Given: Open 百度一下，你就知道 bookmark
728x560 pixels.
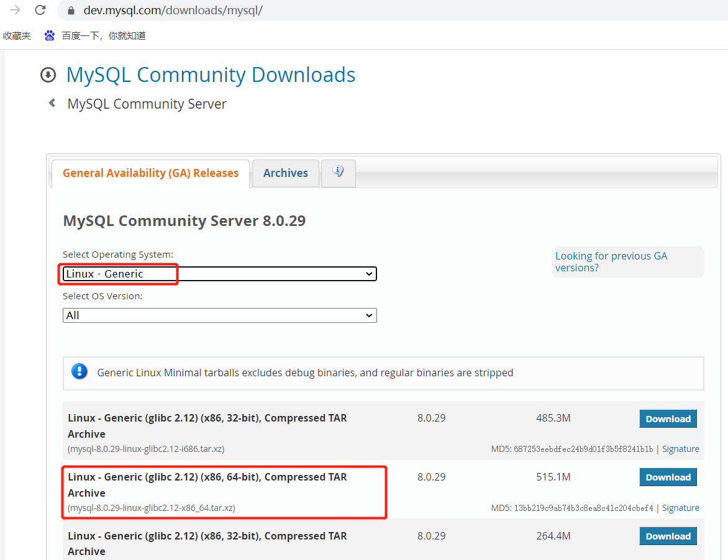Looking at the screenshot, I should pyautogui.click(x=104, y=36).
